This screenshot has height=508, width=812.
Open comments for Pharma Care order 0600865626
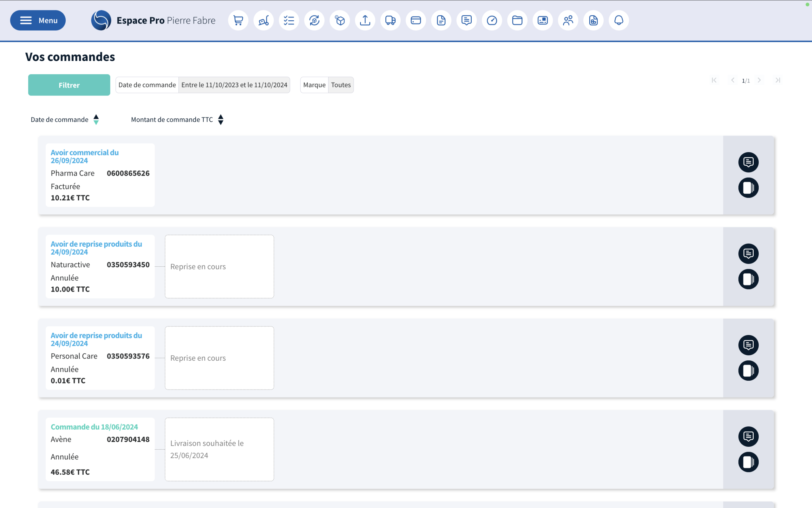pos(748,162)
